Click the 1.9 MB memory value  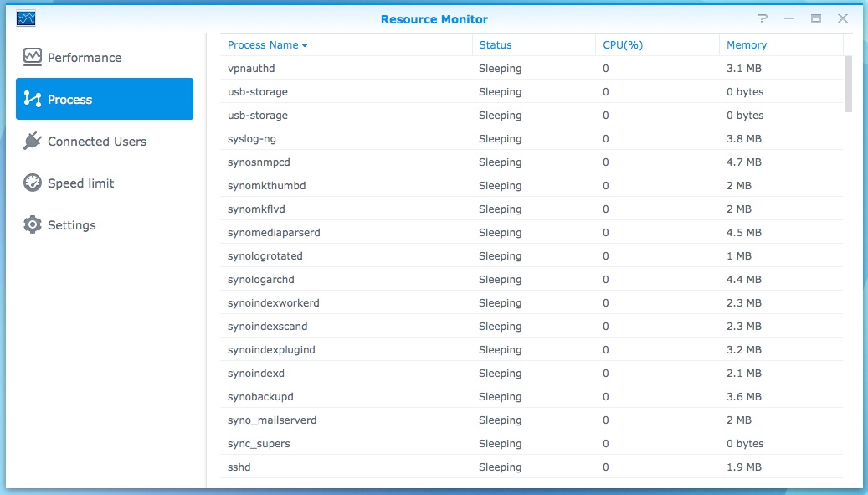(743, 467)
